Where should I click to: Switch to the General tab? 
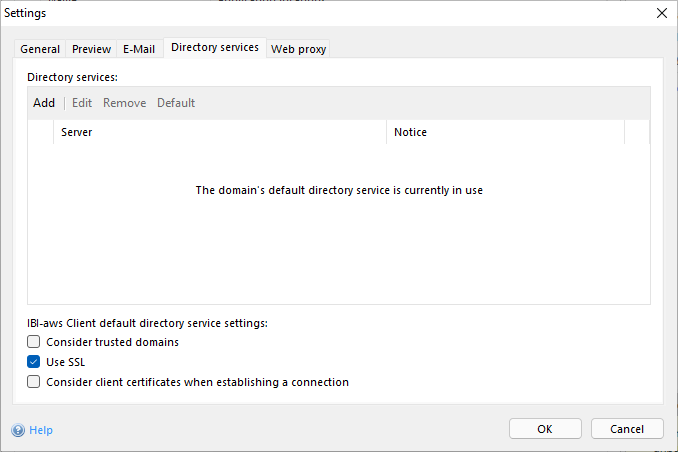tap(40, 49)
